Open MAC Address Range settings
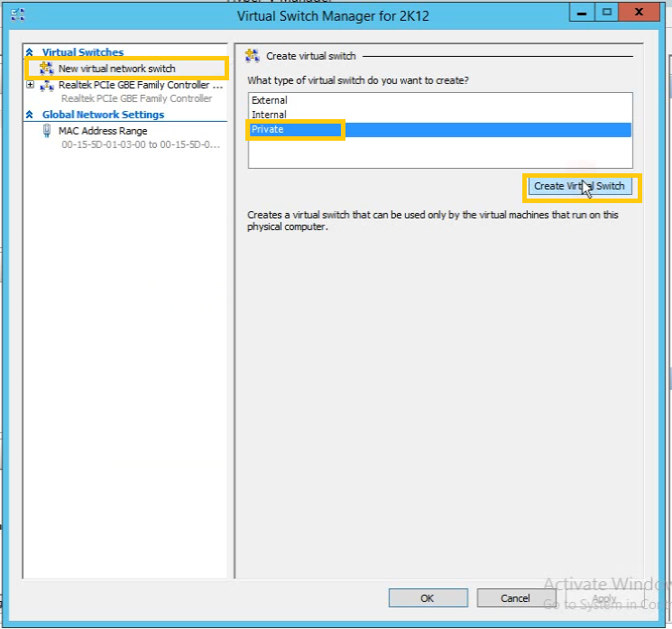This screenshot has height=629, width=672. tap(103, 131)
